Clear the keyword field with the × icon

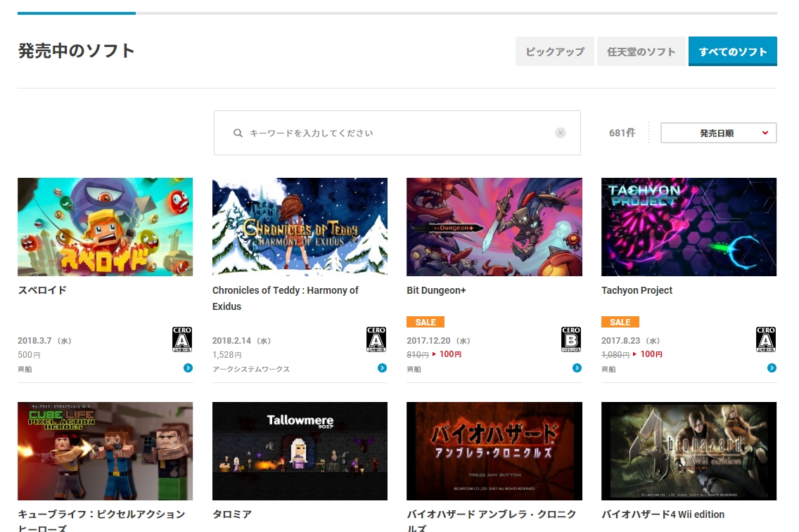pos(561,133)
